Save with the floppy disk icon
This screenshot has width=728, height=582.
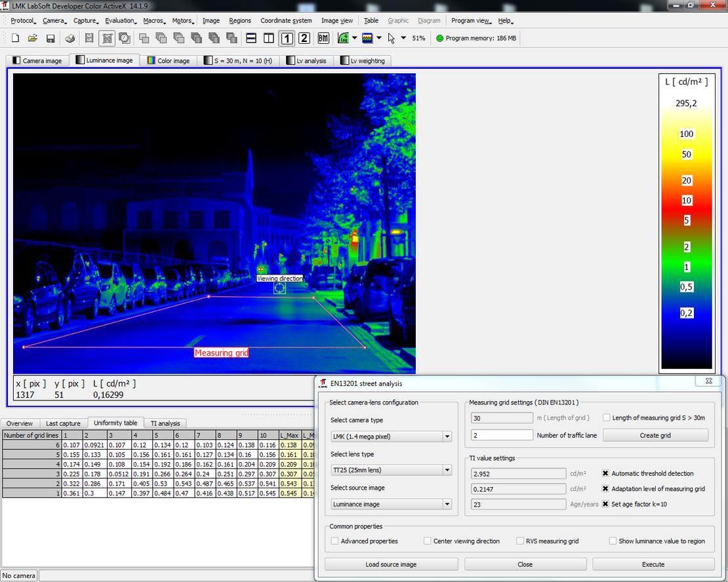pos(51,38)
